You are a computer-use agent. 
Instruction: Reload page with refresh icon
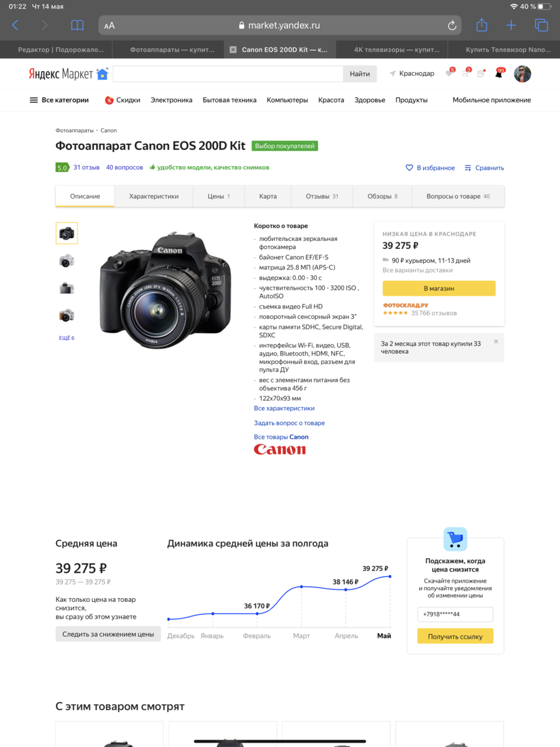[452, 26]
